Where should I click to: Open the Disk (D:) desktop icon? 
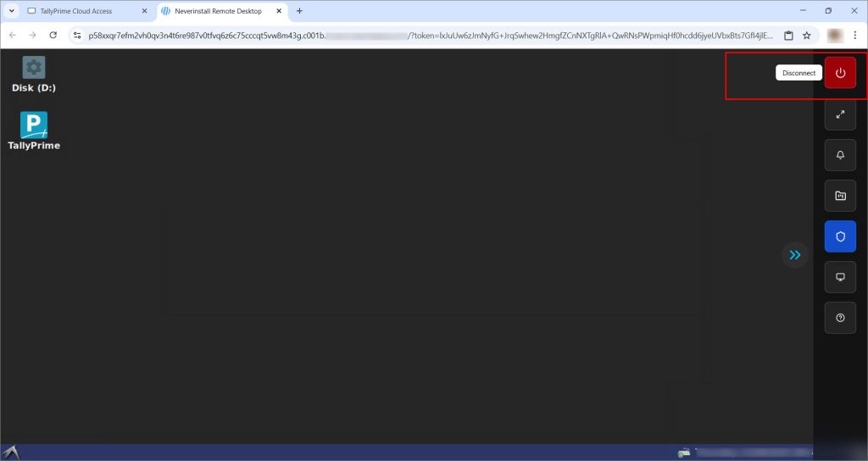click(34, 75)
